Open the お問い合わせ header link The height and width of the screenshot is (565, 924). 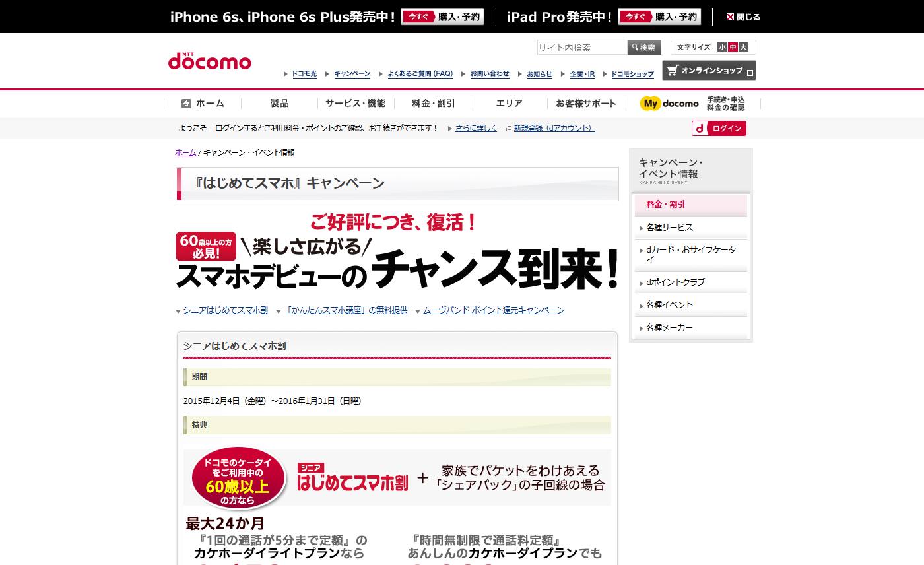click(490, 74)
